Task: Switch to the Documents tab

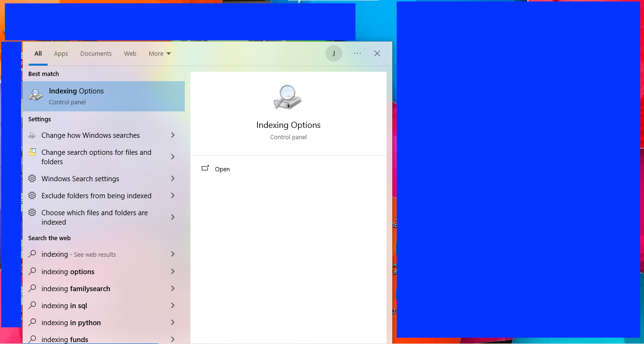Action: click(x=96, y=54)
